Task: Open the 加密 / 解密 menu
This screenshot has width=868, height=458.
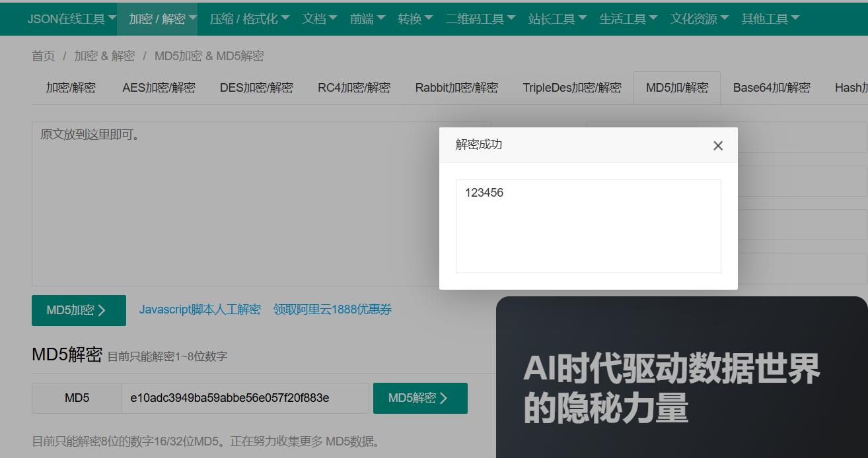Action: point(157,18)
